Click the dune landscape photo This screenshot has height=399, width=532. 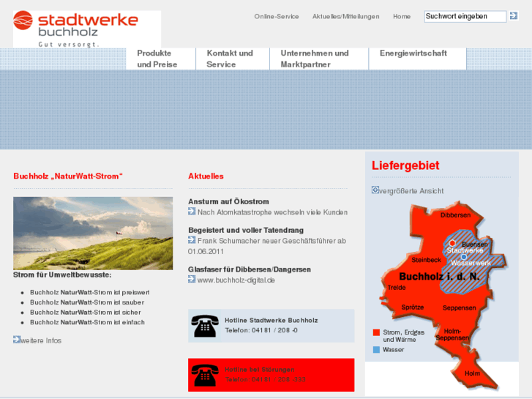coord(93,234)
